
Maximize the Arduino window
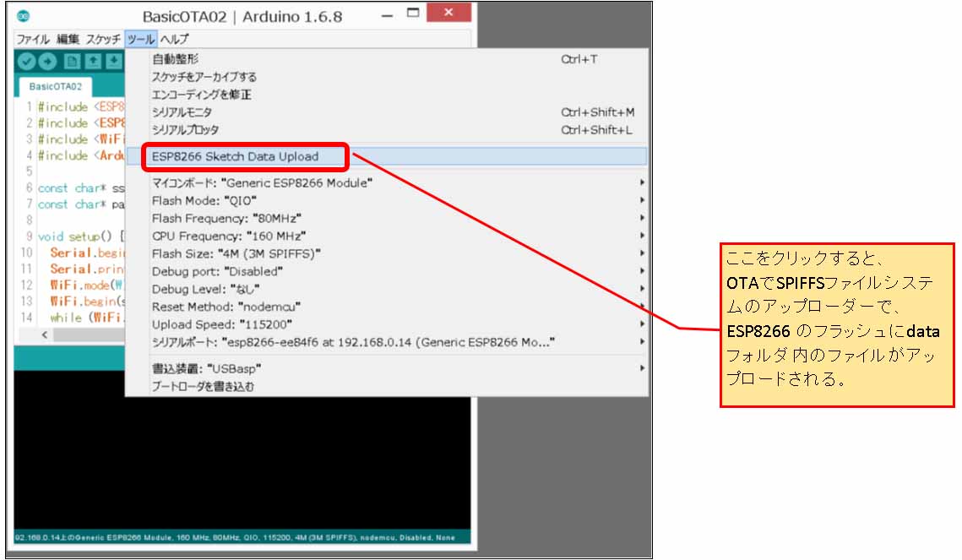[x=413, y=14]
